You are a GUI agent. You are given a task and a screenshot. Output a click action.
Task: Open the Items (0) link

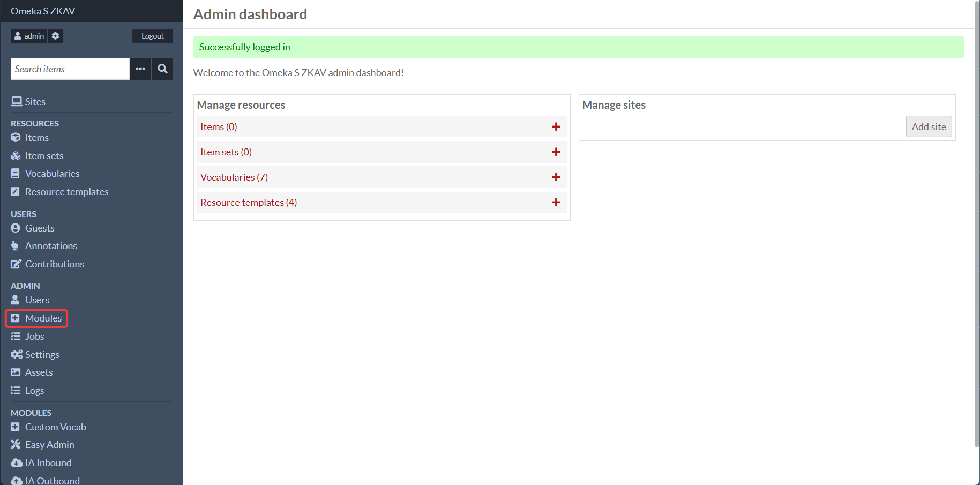click(x=219, y=127)
